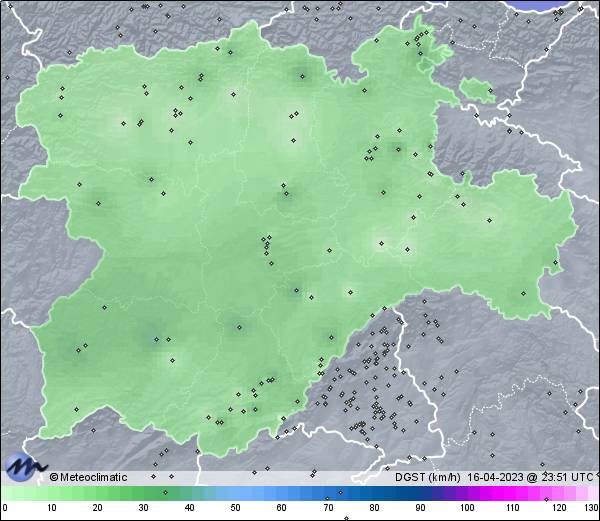Click the 50 scale label
This screenshot has height=521, width=600.
click(x=236, y=508)
